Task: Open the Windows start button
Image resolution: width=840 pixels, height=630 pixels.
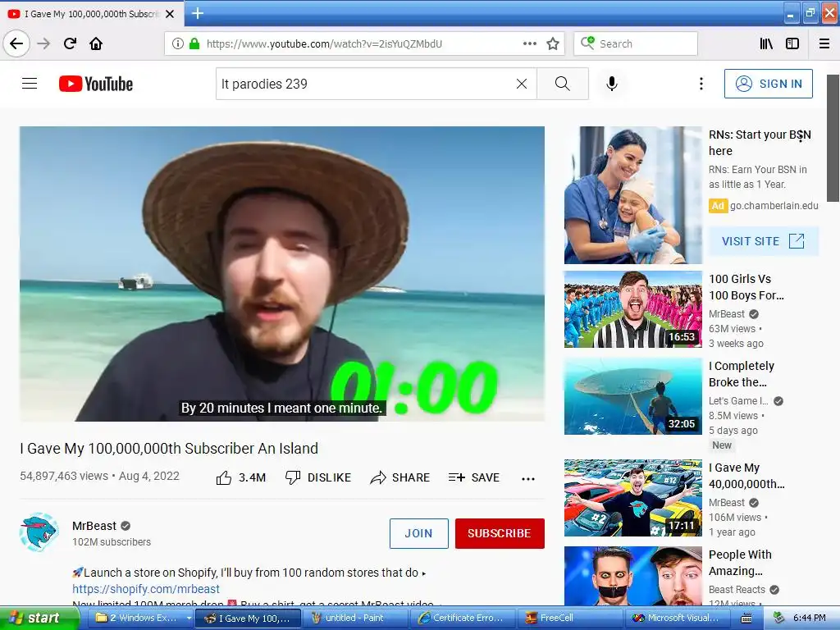Action: 39,619
